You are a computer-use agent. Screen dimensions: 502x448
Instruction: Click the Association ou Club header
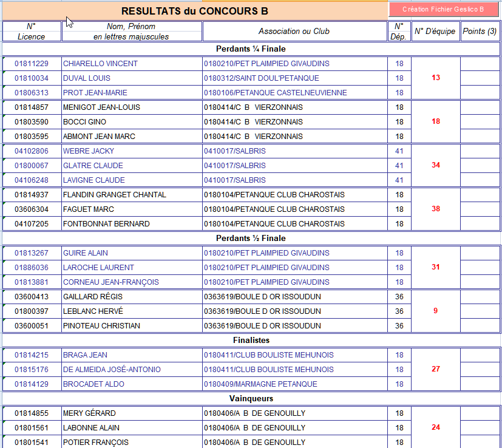pos(294,32)
